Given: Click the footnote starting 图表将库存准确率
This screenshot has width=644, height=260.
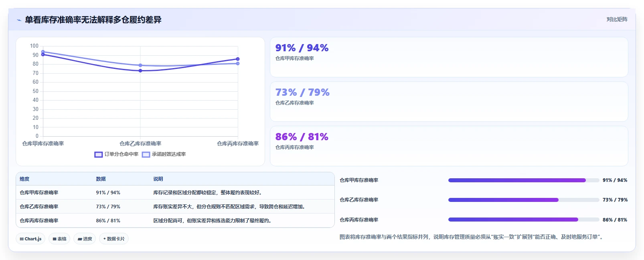Looking at the screenshot, I should click(x=472, y=237).
